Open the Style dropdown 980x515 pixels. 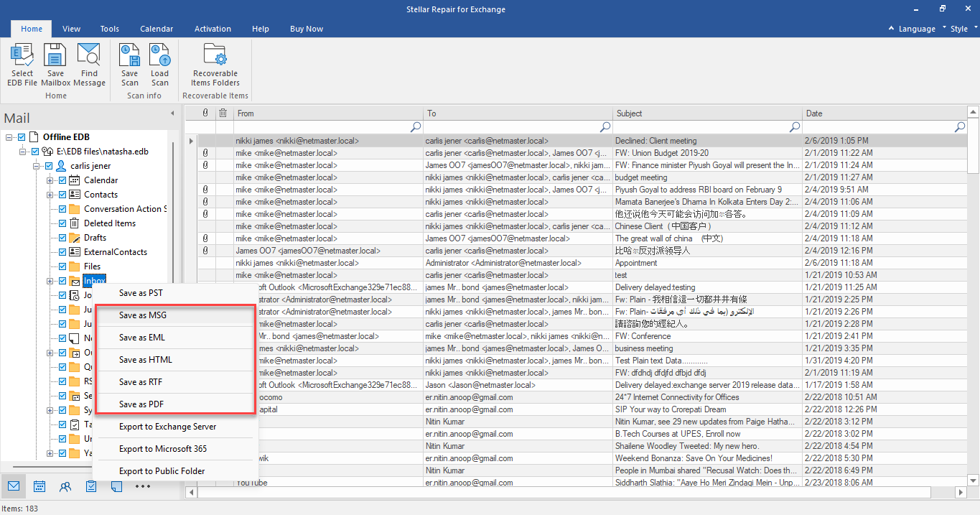click(x=964, y=29)
